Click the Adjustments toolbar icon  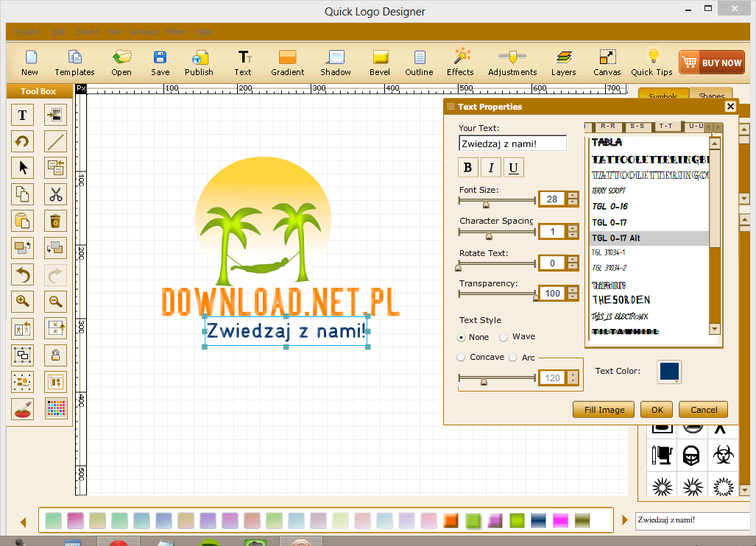(x=512, y=62)
